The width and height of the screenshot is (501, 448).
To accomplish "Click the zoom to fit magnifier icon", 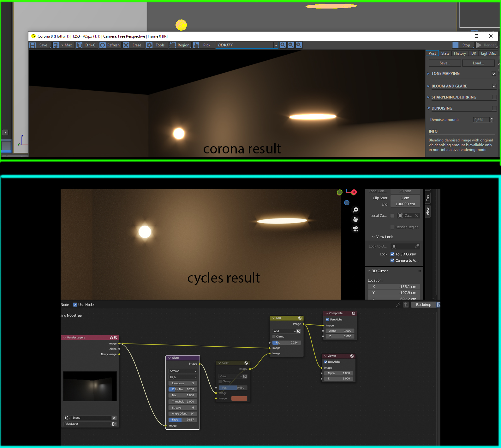I will tap(299, 45).
